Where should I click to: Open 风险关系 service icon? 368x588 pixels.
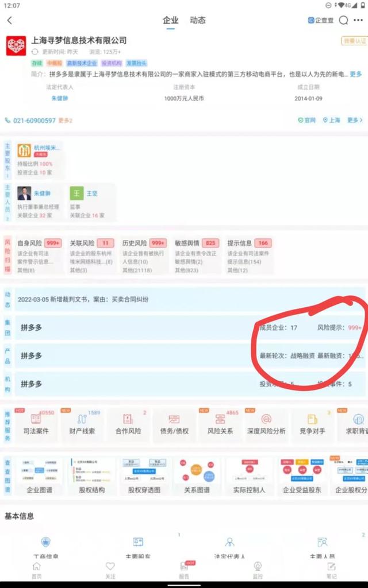[x=220, y=424]
